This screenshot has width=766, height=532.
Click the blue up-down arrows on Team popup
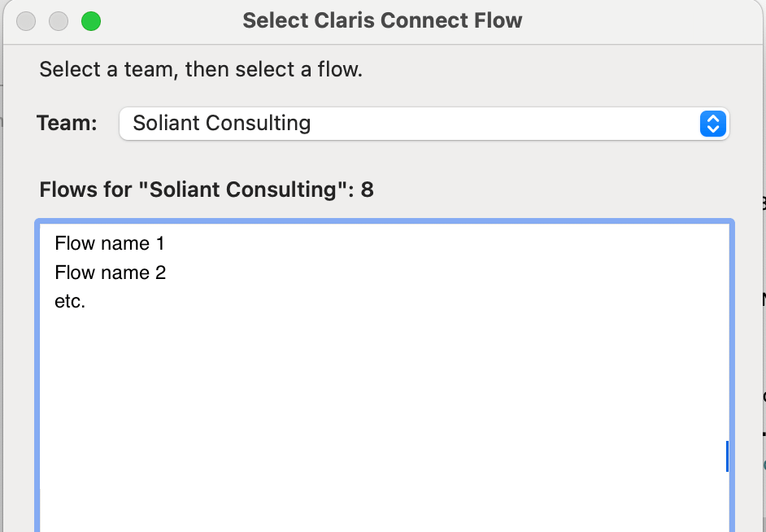coord(712,124)
